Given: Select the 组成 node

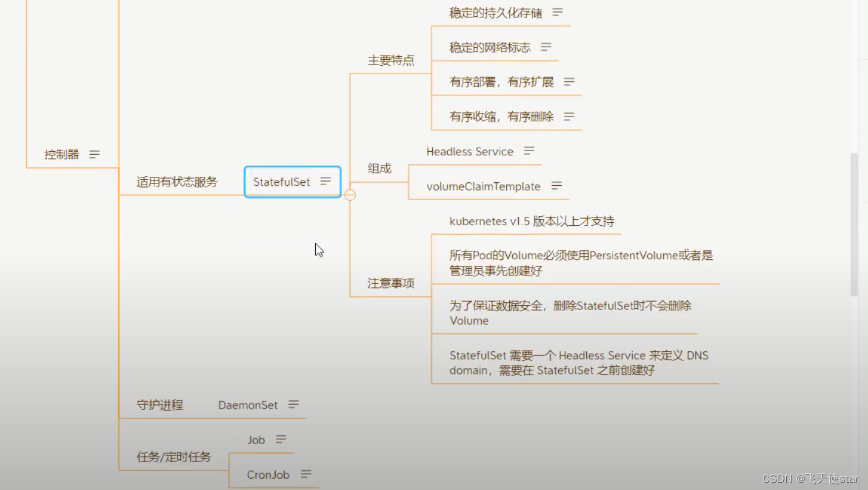Looking at the screenshot, I should point(379,169).
